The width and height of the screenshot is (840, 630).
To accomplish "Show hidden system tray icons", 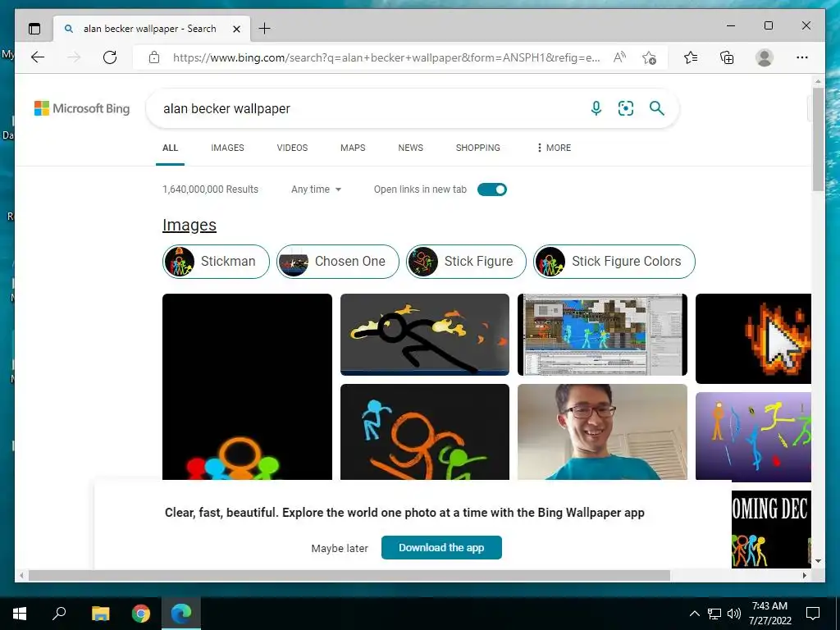I will point(694,614).
